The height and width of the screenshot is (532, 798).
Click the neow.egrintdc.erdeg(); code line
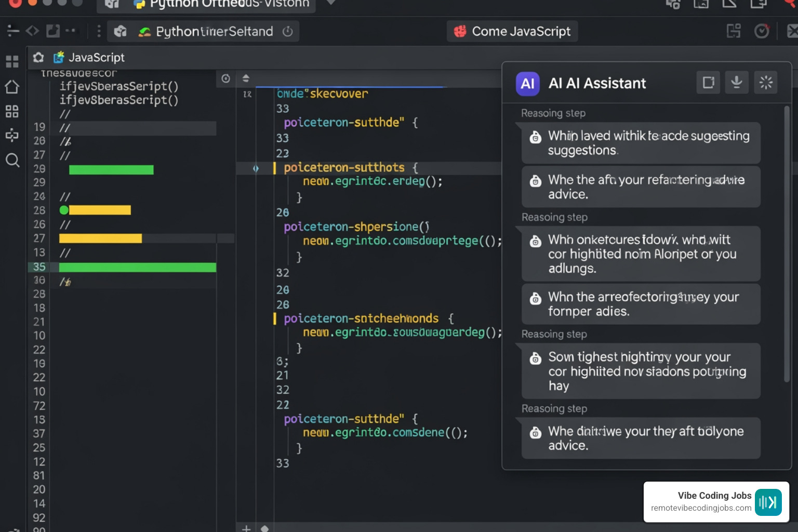373,182
